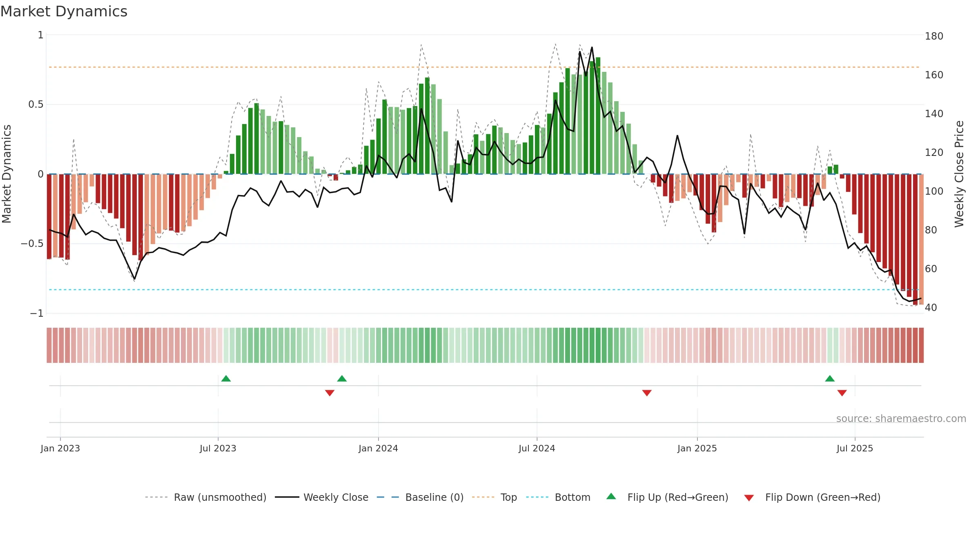The image size is (980, 551).
Task: Click the 100 price axis tick
Action: point(934,191)
